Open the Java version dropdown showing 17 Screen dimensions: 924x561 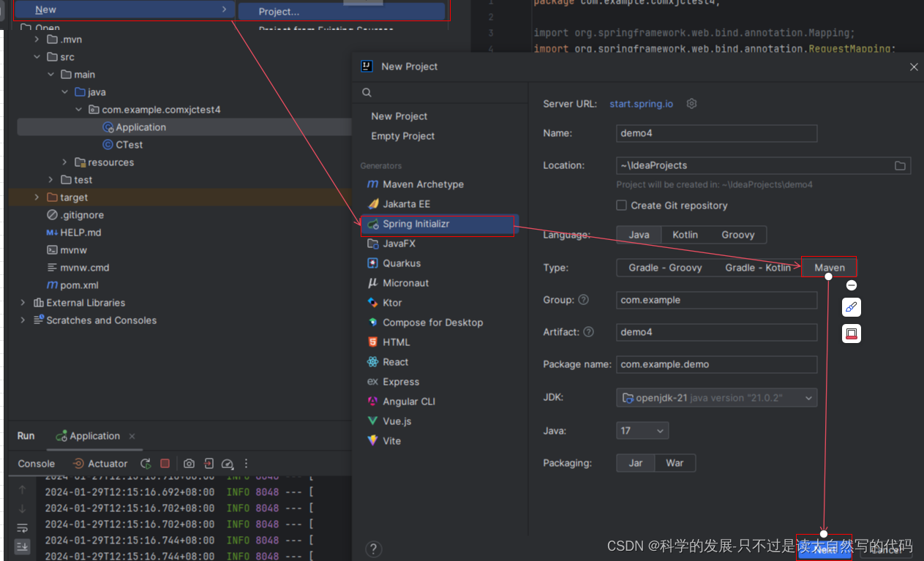pyautogui.click(x=642, y=431)
